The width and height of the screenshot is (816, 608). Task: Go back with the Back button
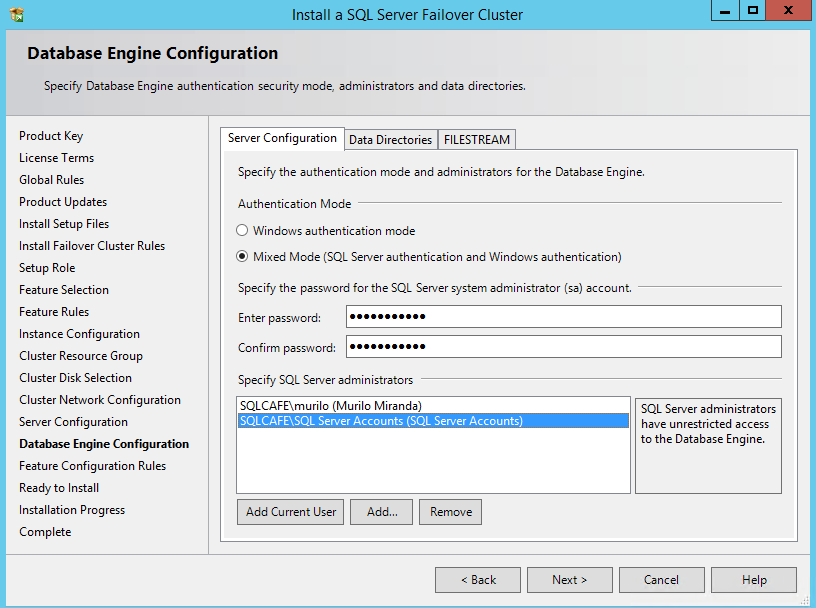[477, 580]
